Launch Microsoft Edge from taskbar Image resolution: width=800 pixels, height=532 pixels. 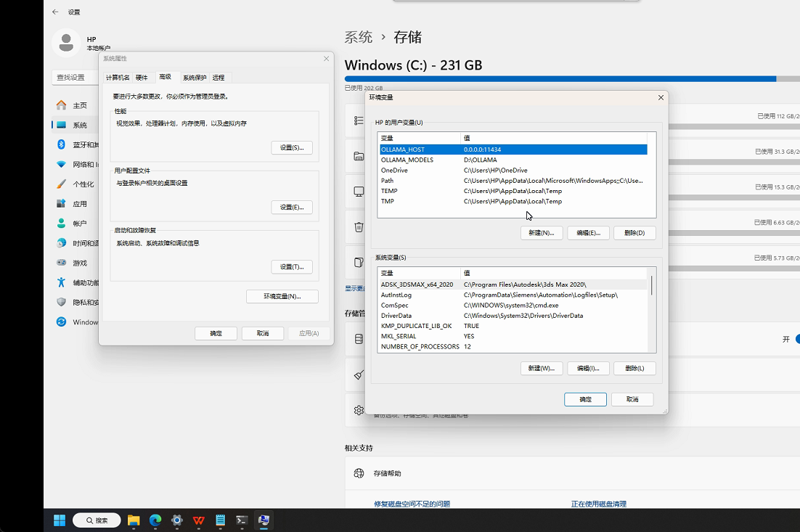click(x=155, y=520)
